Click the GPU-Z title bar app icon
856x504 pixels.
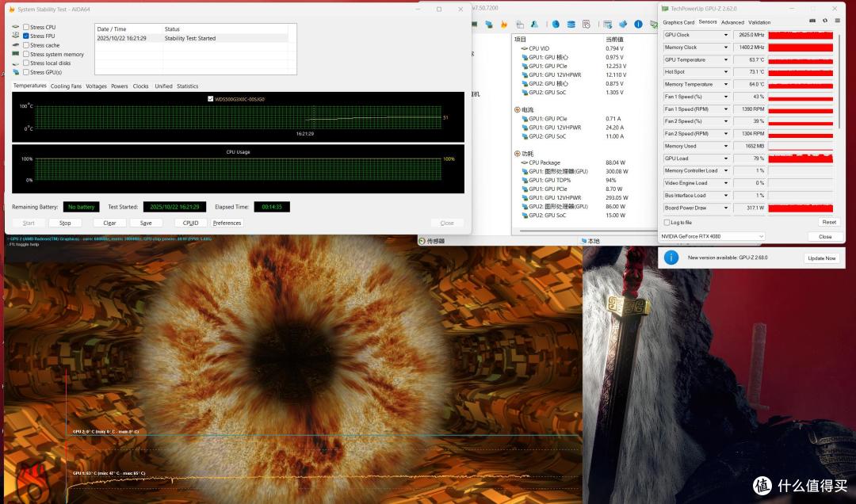click(665, 9)
